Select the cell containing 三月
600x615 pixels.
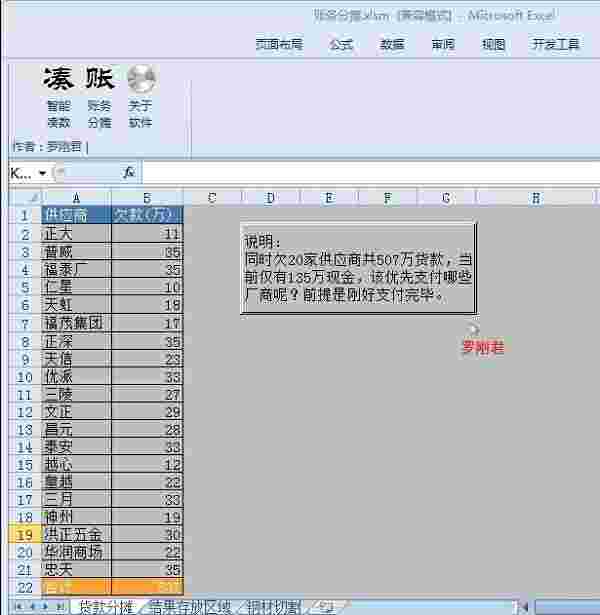click(76, 500)
